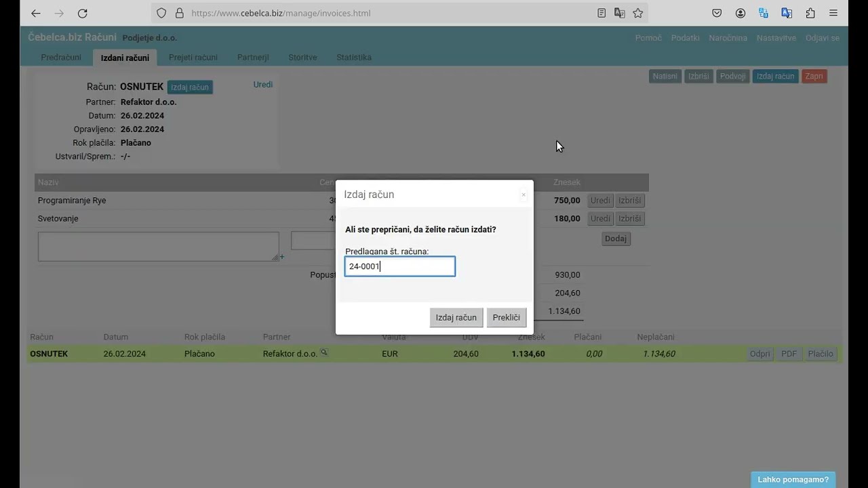Viewport: 868px width, 488px height.
Task: Click the OSNUTEK cell in invoice list
Action: click(x=49, y=354)
